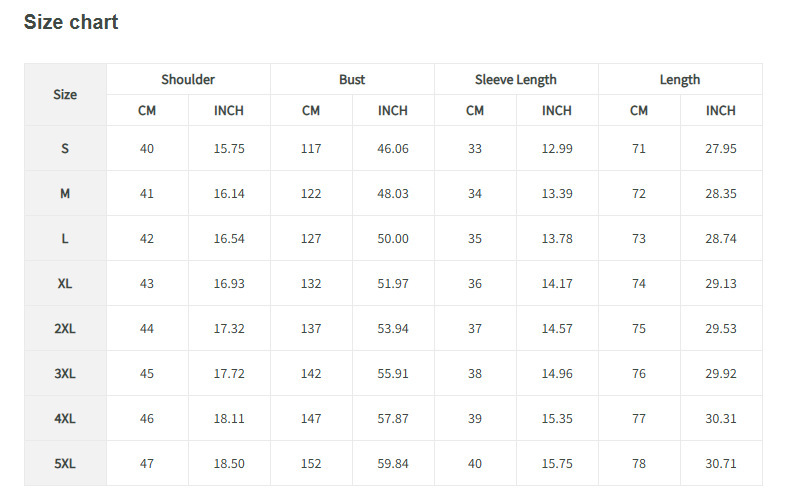Select the 14.17 sleeve length value
The image size is (788, 504).
(x=557, y=283)
